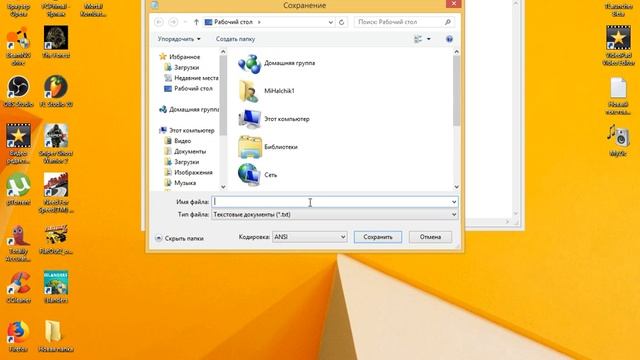
Task: Open VideoPad Video Editor shortcut on right
Action: click(x=618, y=46)
